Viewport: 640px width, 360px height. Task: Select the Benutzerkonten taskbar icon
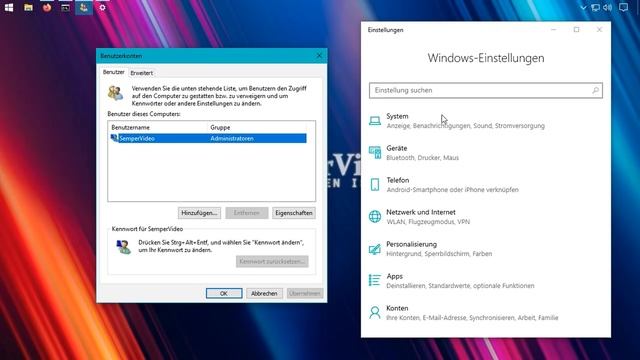tap(84, 7)
